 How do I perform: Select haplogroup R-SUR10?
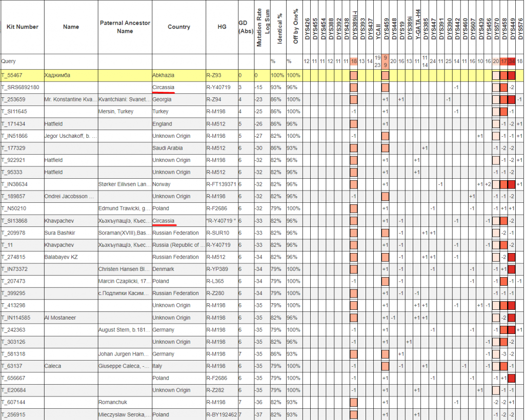(217, 233)
